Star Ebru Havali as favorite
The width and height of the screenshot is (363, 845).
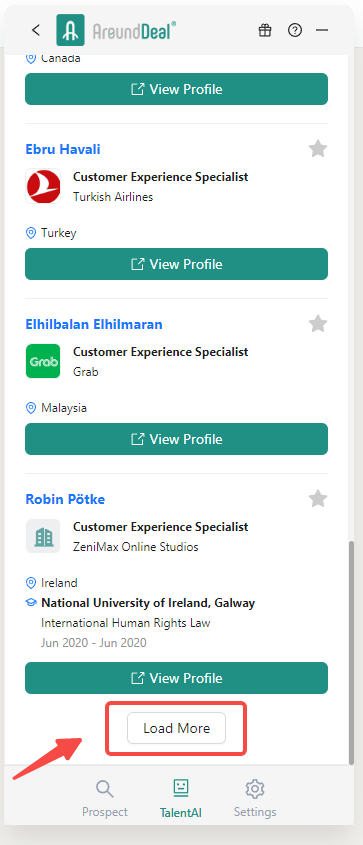coord(318,149)
